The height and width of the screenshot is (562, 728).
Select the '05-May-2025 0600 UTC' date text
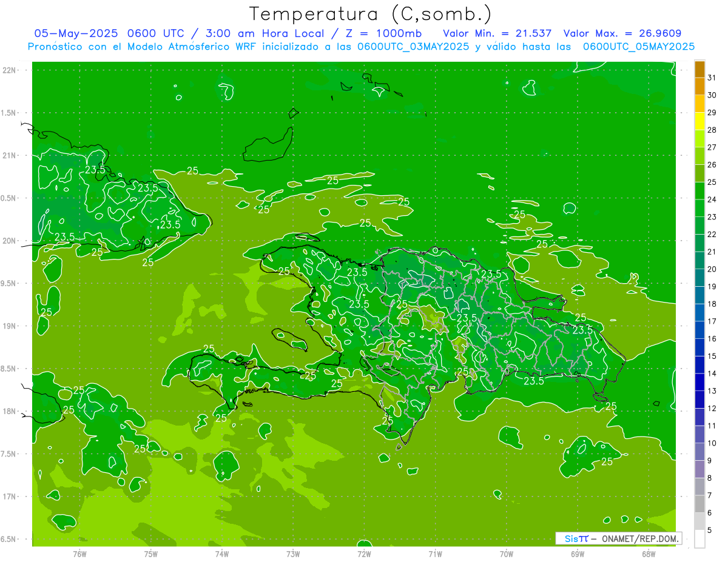pos(107,33)
